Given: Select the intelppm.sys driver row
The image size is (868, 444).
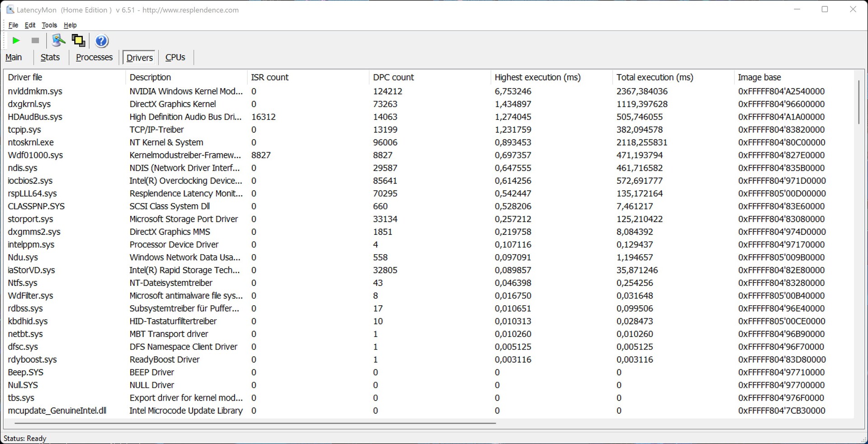Looking at the screenshot, I should coord(429,244).
